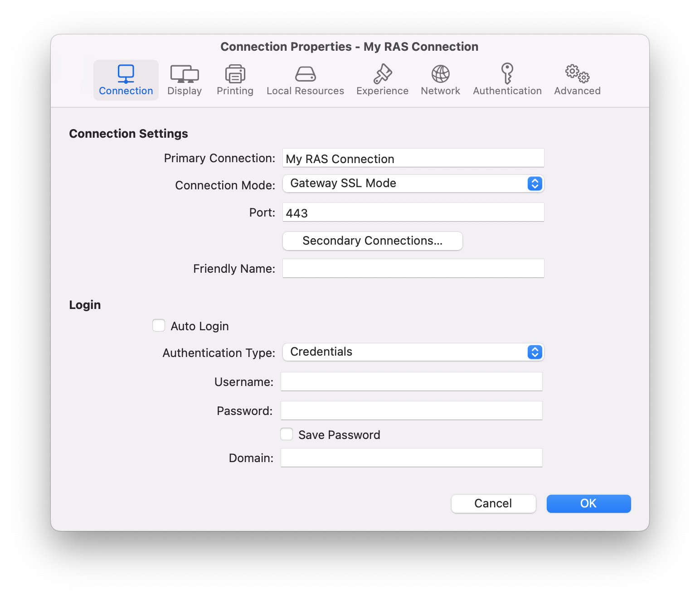Switch to the Local Resources tab label
This screenshot has height=598, width=700.
(306, 91)
